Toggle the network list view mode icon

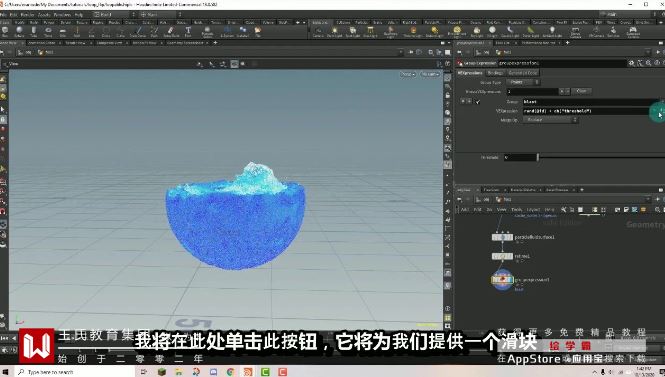point(581,209)
